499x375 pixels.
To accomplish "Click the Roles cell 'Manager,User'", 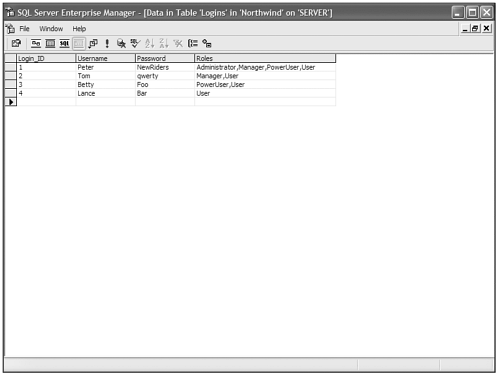I will tap(265, 76).
